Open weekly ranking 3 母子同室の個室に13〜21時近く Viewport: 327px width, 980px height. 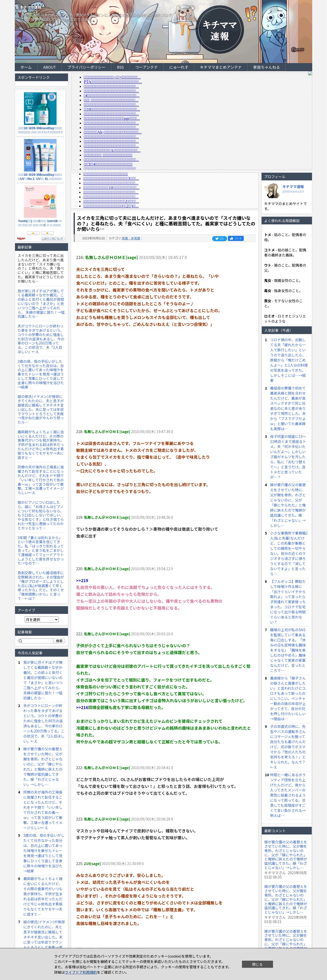click(289, 456)
